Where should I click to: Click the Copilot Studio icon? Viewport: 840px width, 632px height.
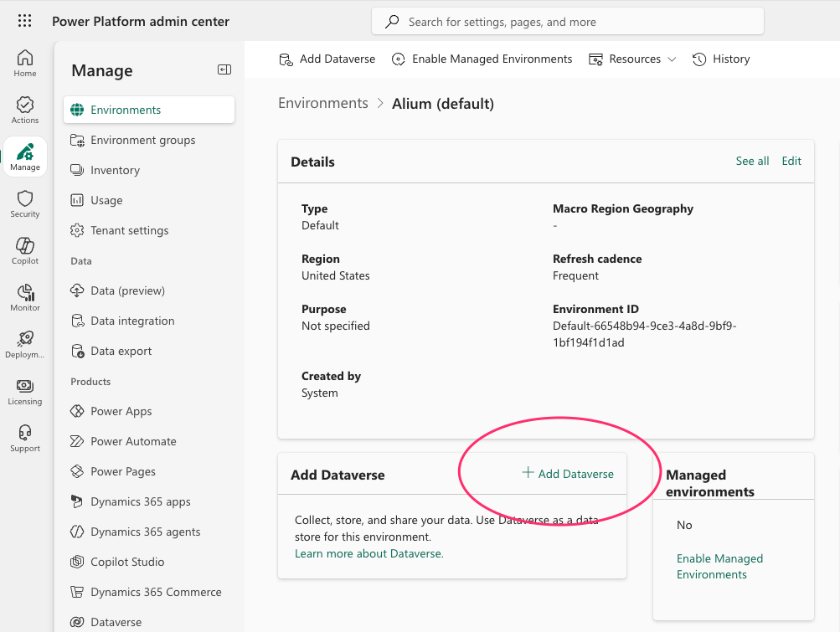(77, 562)
